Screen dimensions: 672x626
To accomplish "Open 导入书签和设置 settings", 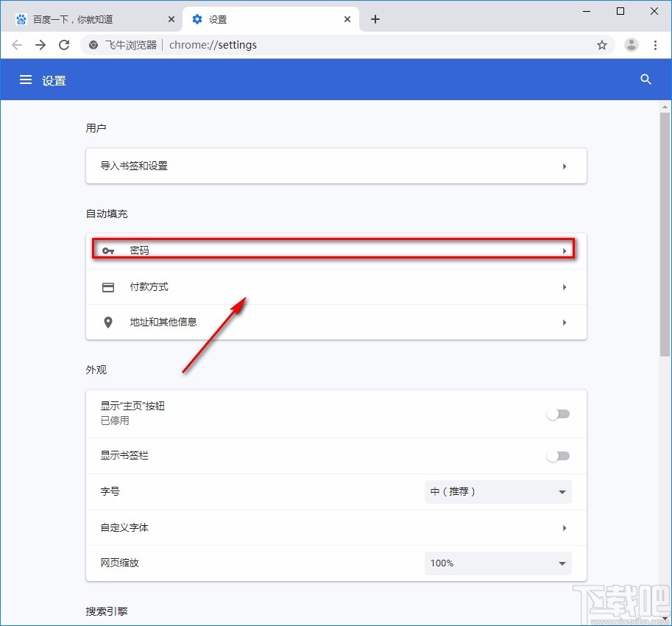I will [x=336, y=166].
